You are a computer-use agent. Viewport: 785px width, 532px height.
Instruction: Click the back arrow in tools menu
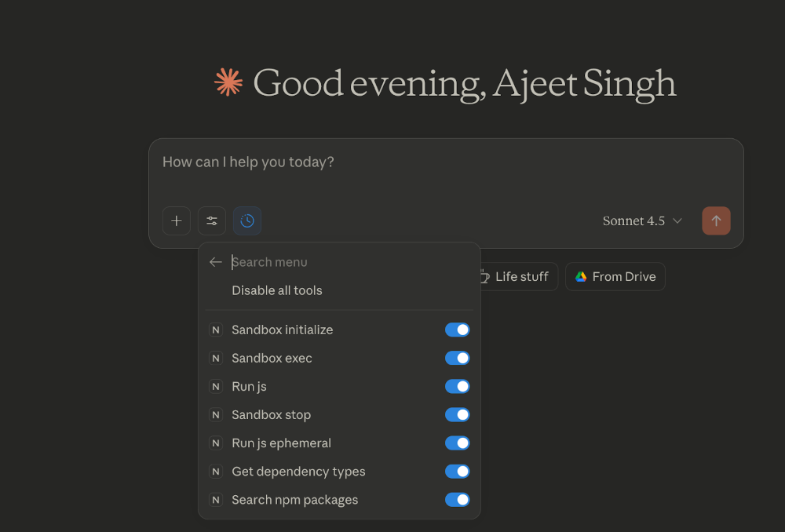tap(216, 262)
